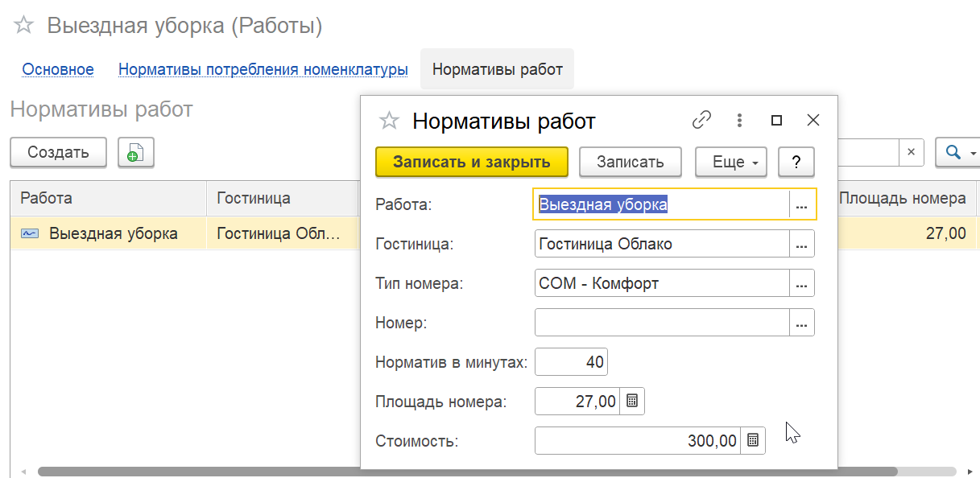Click the Норматив в минутах input field

571,362
